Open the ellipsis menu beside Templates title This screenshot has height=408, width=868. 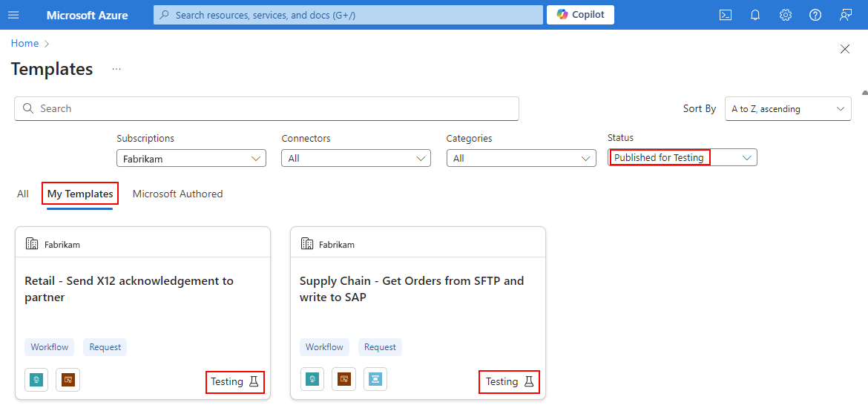(x=116, y=70)
